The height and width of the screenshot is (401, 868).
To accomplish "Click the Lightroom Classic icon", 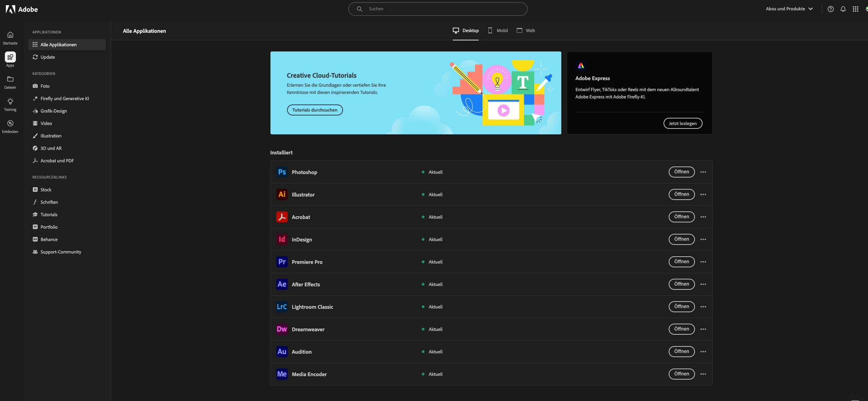I will [282, 307].
